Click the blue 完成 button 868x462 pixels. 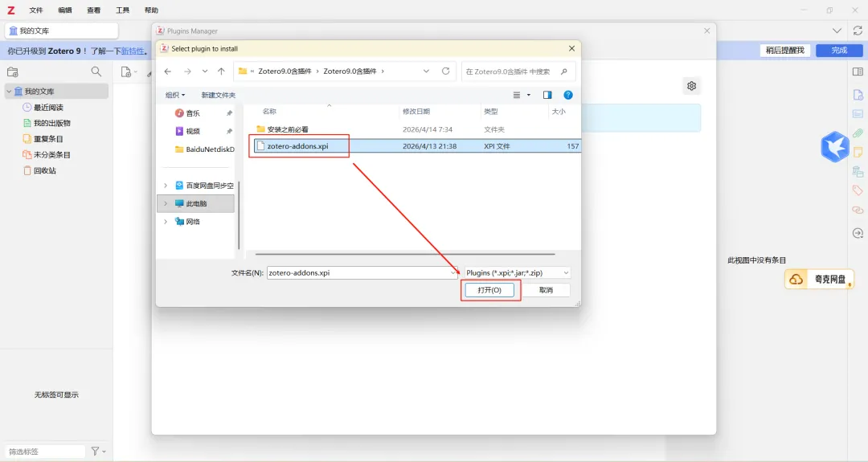839,51
